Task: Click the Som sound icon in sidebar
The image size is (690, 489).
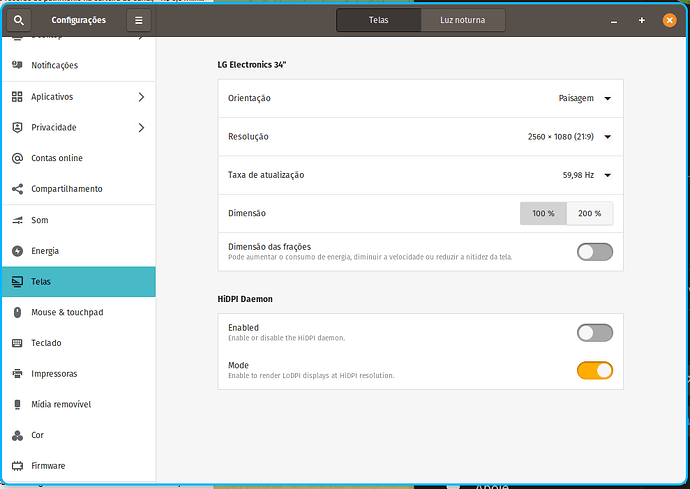Action: pyautogui.click(x=17, y=220)
